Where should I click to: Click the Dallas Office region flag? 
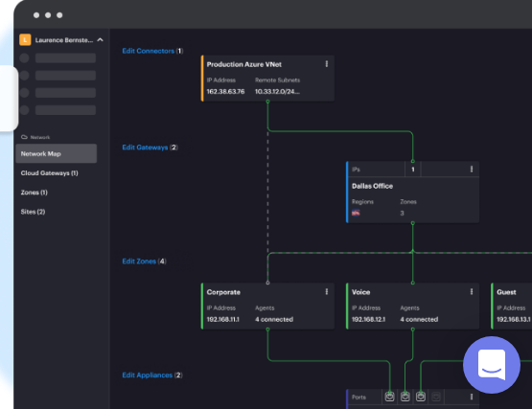click(356, 213)
